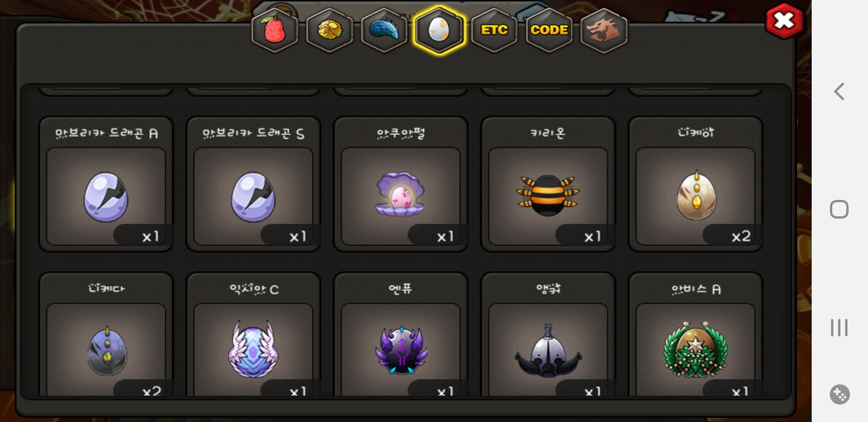Switch to the brown dragon head tab
The width and height of the screenshot is (868, 422).
(x=604, y=30)
